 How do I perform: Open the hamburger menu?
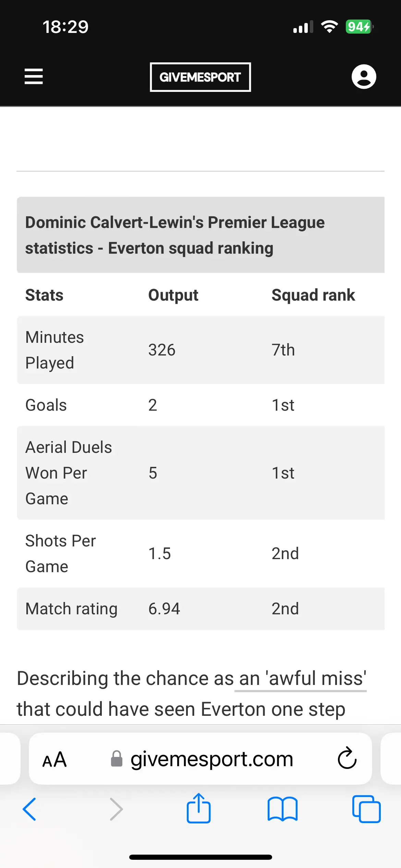pos(34,76)
